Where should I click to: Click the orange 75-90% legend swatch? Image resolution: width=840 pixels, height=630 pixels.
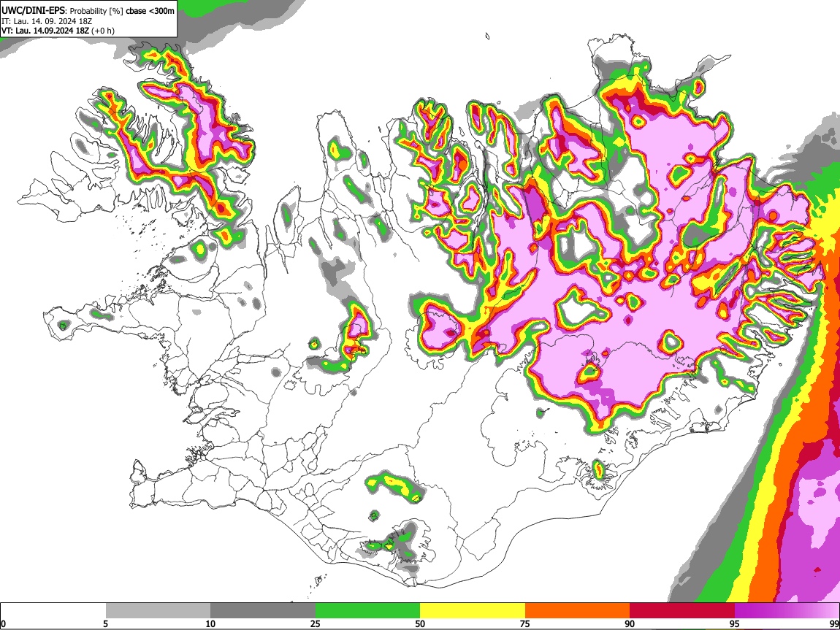coord(577,611)
